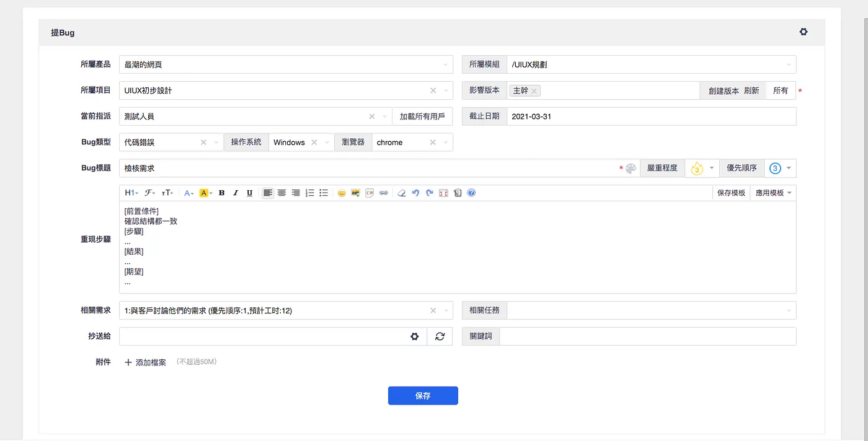Insert hyperlink in editor
Screen dimensions: 868x441
(384, 193)
